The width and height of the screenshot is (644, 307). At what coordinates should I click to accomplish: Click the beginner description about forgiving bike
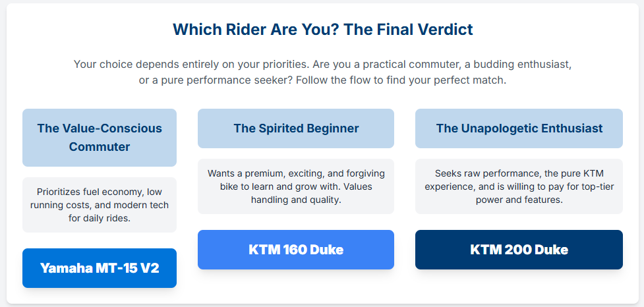pos(296,186)
